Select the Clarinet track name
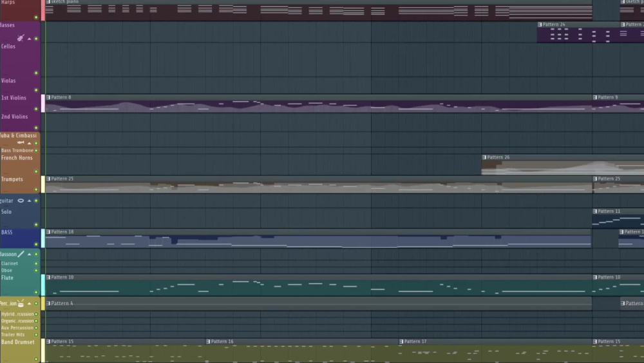The image size is (644, 363). pyautogui.click(x=10, y=264)
